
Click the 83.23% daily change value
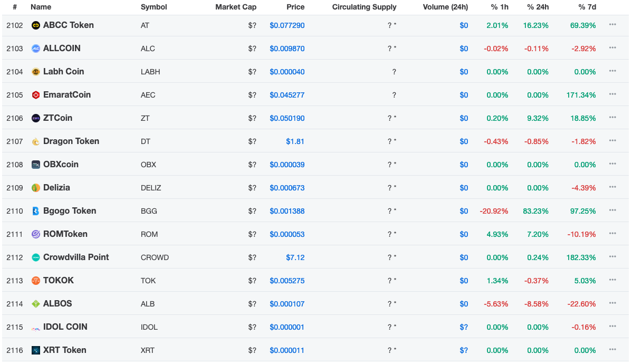[535, 211]
